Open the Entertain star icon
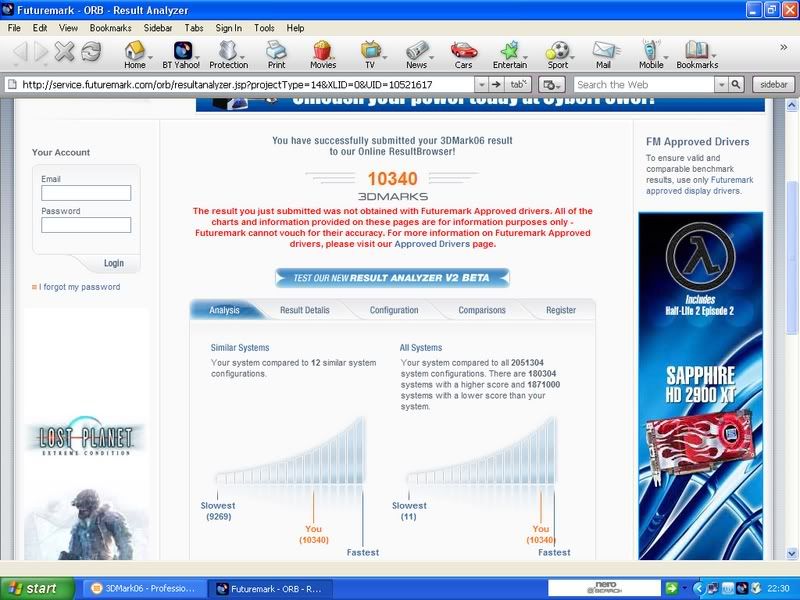 click(x=510, y=55)
